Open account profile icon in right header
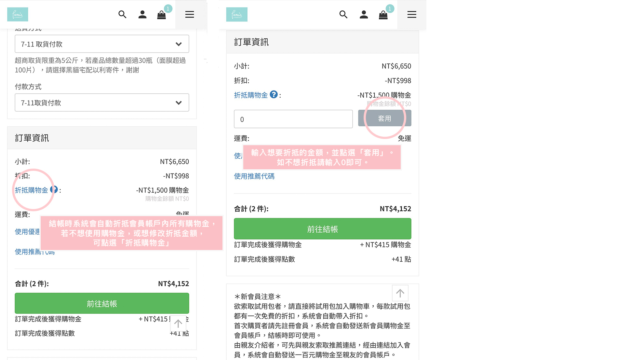 pyautogui.click(x=364, y=14)
